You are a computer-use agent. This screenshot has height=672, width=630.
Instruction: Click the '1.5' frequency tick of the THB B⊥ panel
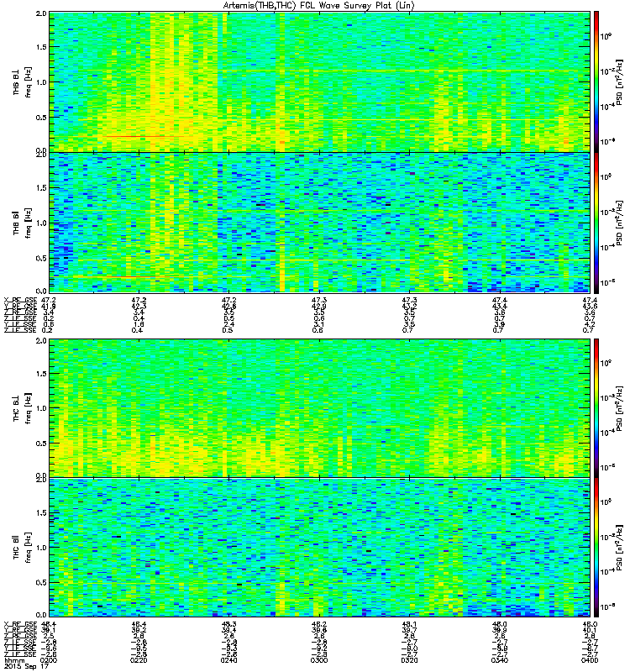click(41, 47)
